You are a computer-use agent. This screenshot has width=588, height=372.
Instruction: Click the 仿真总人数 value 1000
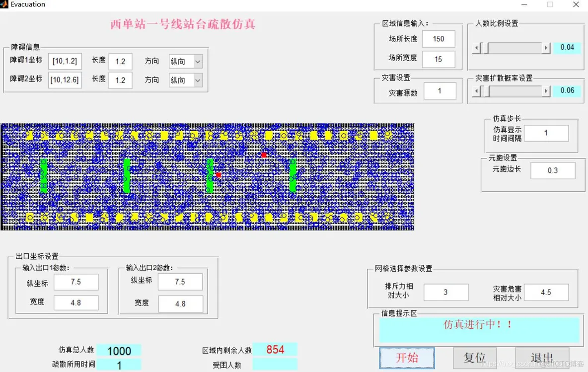[x=119, y=351]
